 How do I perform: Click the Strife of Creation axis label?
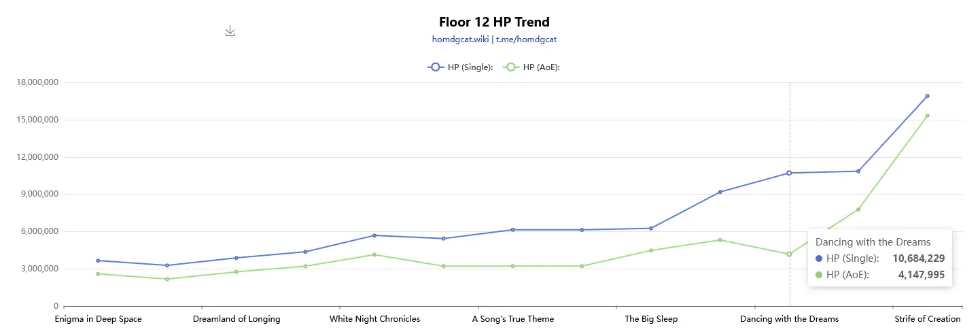tap(927, 319)
